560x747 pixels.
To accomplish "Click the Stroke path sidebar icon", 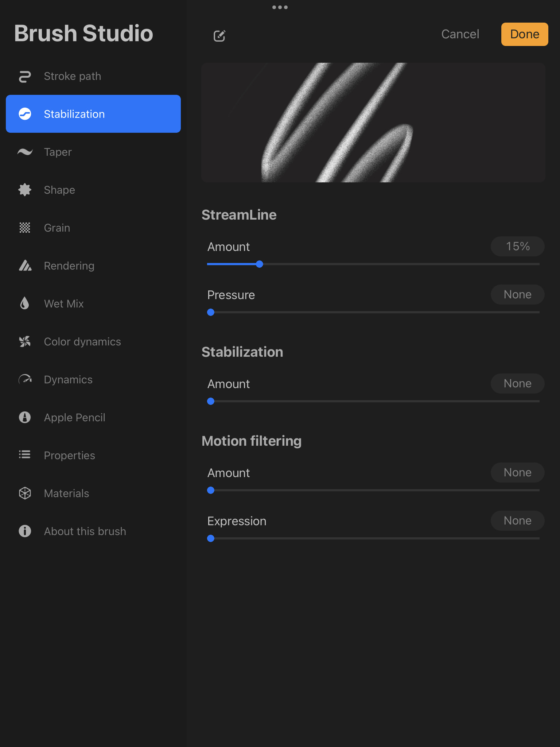I will click(x=25, y=76).
